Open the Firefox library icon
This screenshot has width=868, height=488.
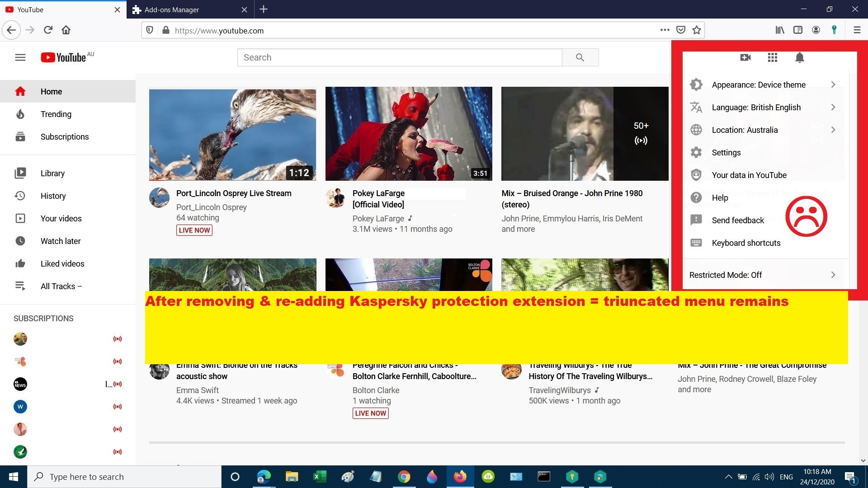point(780,30)
